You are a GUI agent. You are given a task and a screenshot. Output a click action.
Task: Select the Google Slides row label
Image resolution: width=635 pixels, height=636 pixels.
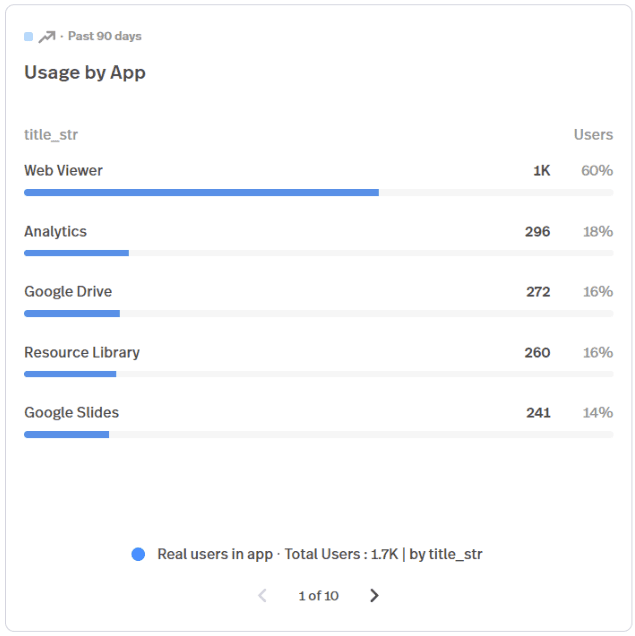point(72,412)
